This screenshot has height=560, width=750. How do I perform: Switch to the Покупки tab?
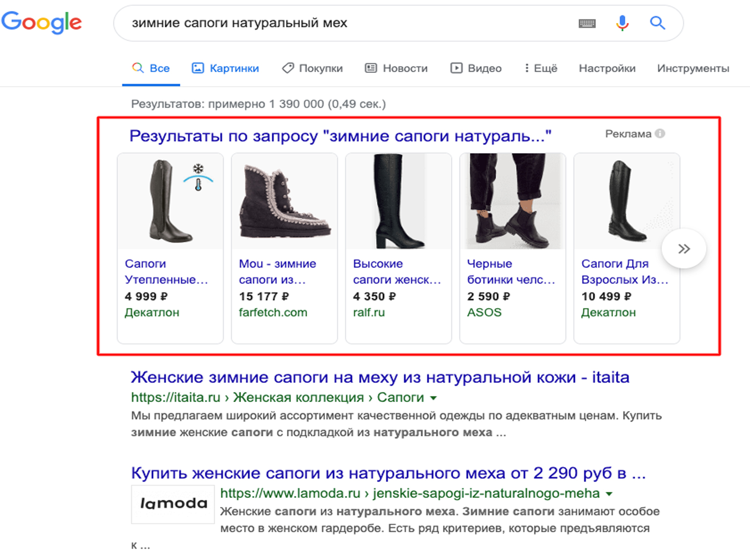[x=312, y=68]
